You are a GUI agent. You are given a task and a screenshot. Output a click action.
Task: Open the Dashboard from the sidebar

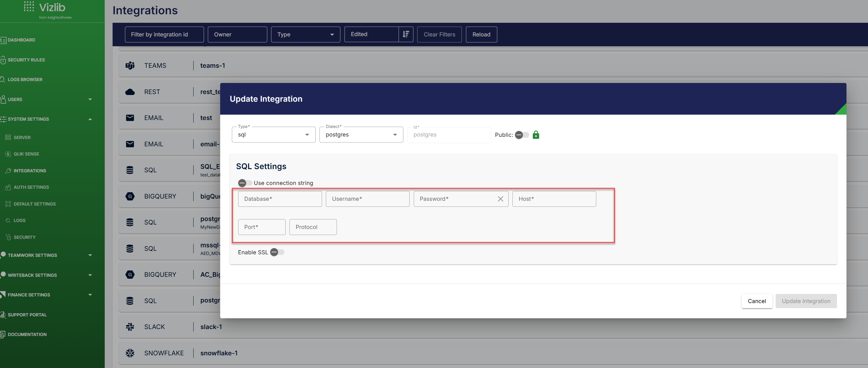pyautogui.click(x=21, y=40)
